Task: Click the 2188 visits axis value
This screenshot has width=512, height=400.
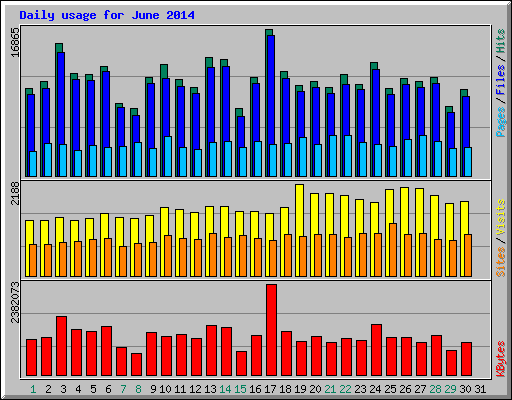Action: pos(15,193)
